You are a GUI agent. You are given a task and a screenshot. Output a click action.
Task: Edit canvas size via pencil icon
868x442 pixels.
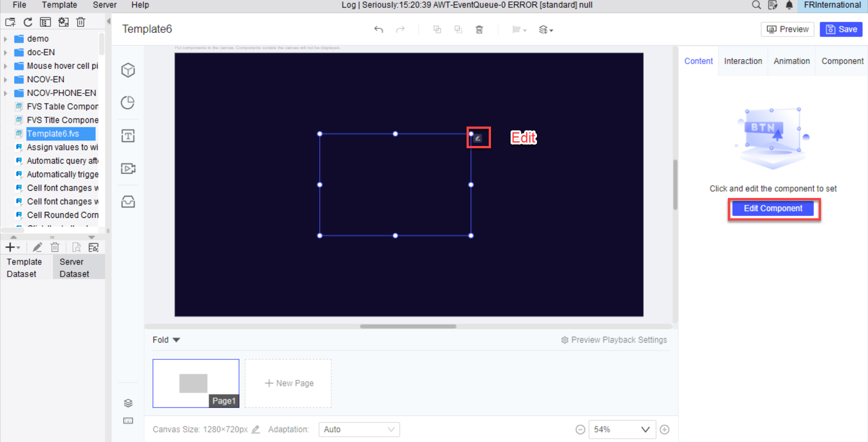(x=256, y=429)
